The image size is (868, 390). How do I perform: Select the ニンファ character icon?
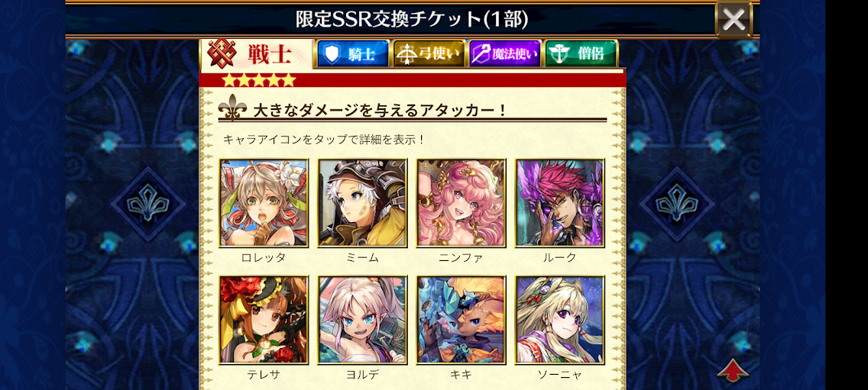click(x=462, y=202)
